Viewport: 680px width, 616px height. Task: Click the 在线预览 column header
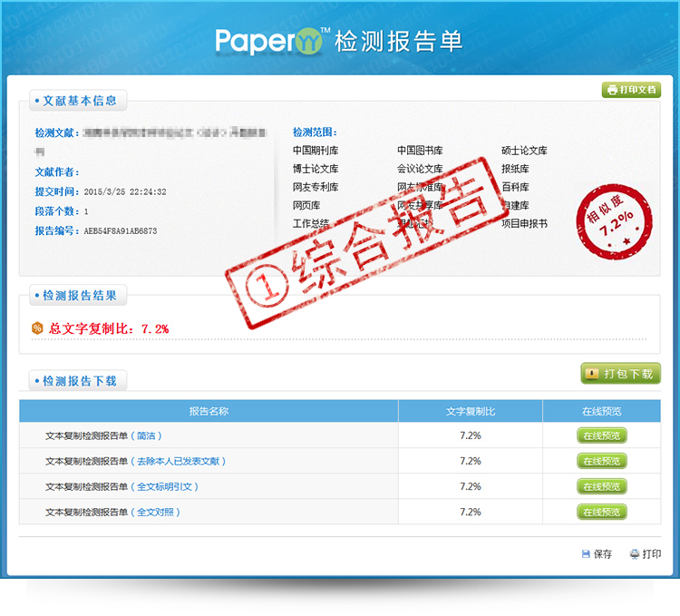(x=601, y=411)
